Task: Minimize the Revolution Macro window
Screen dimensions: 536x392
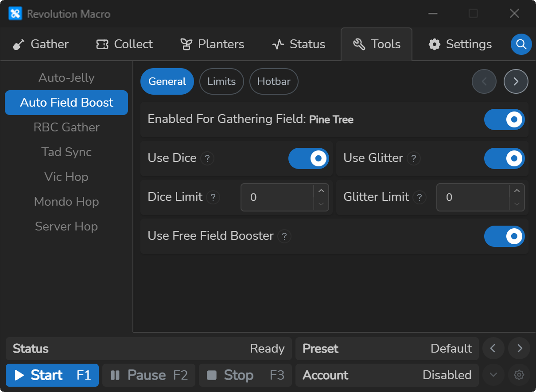Action: pos(433,14)
